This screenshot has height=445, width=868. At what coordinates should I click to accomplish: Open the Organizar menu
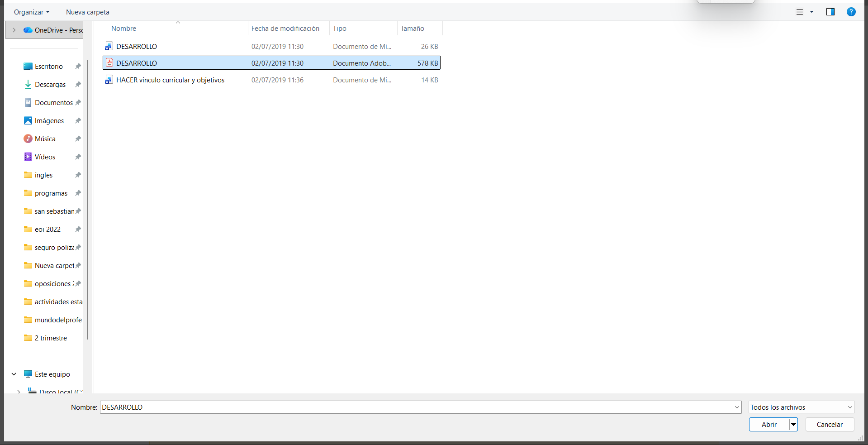pos(31,12)
